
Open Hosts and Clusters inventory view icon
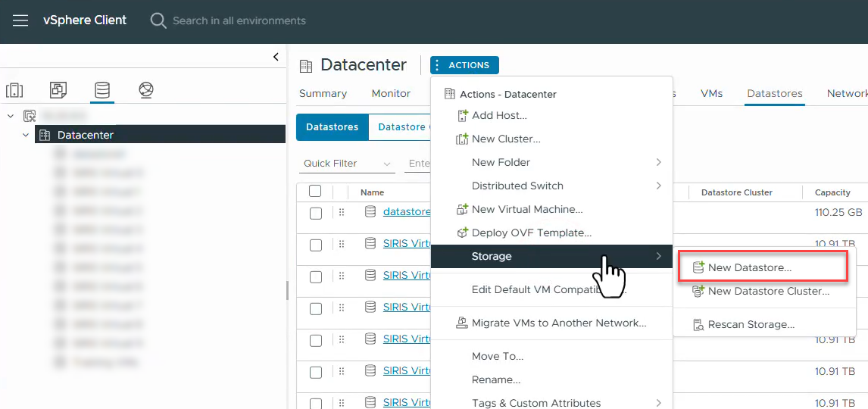point(14,89)
